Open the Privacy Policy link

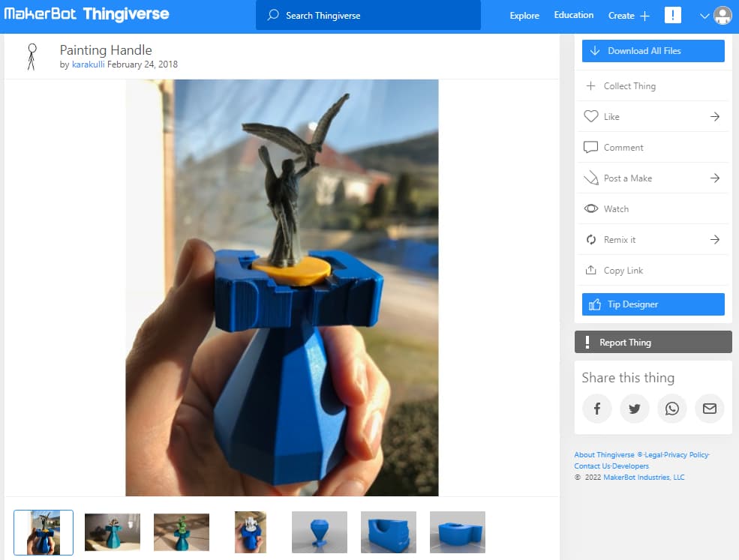(686, 454)
